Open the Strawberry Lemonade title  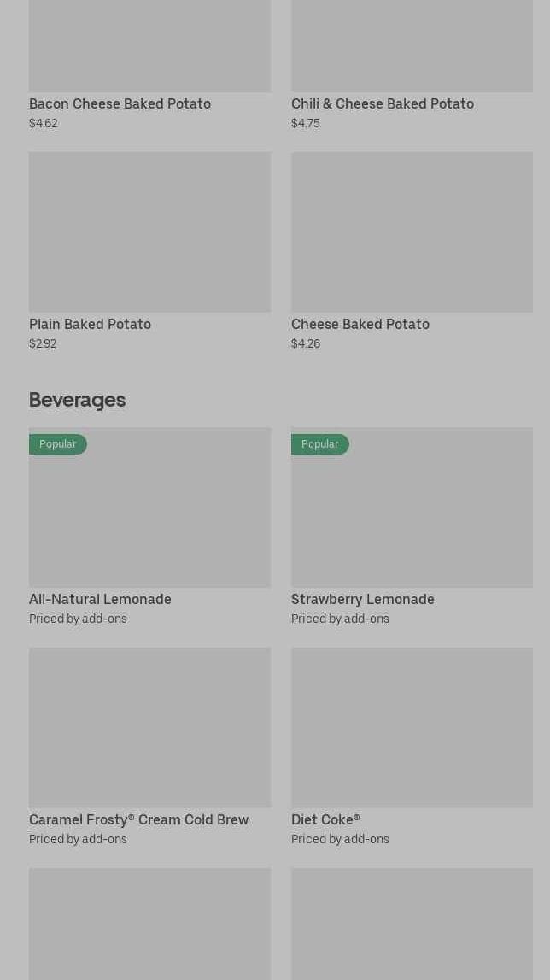(362, 599)
